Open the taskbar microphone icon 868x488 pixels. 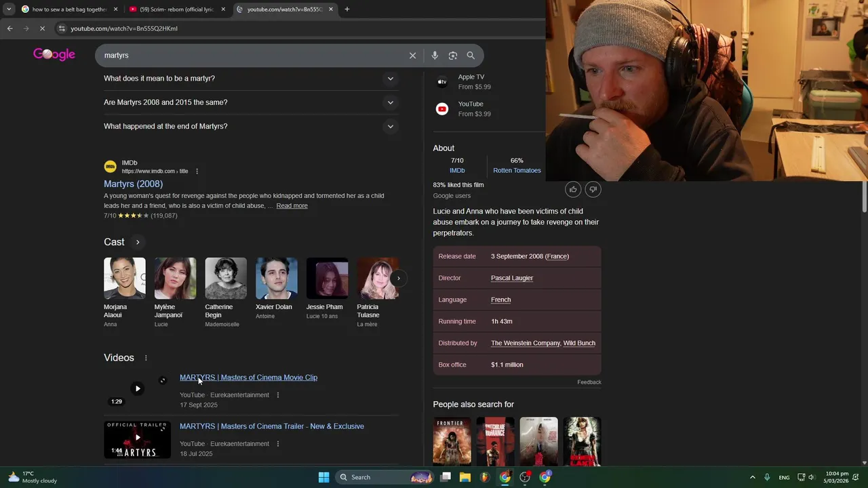(767, 477)
